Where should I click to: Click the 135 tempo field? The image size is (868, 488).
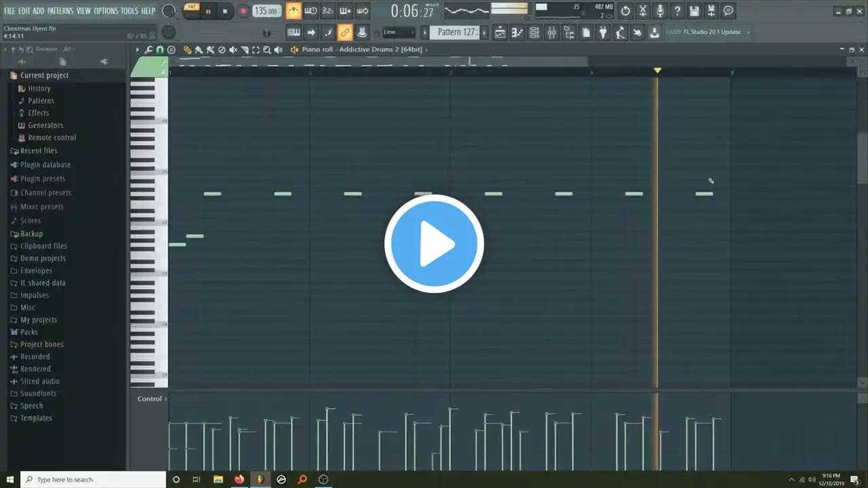click(x=267, y=11)
